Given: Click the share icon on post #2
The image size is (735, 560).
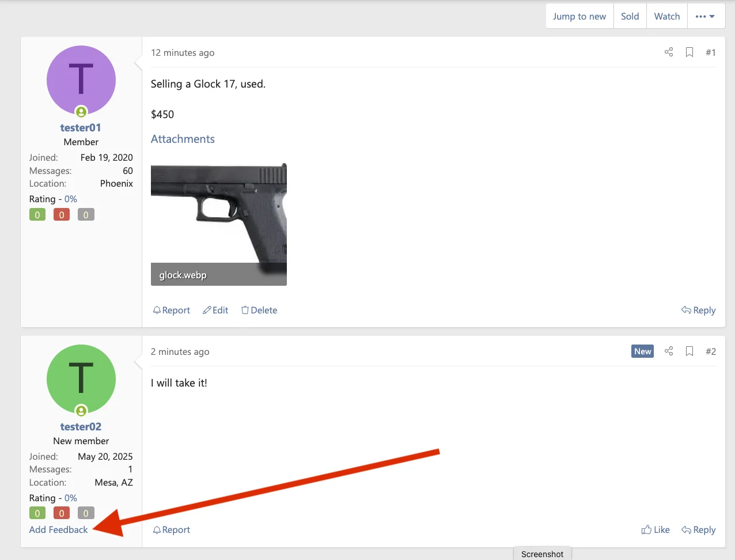Looking at the screenshot, I should click(669, 351).
